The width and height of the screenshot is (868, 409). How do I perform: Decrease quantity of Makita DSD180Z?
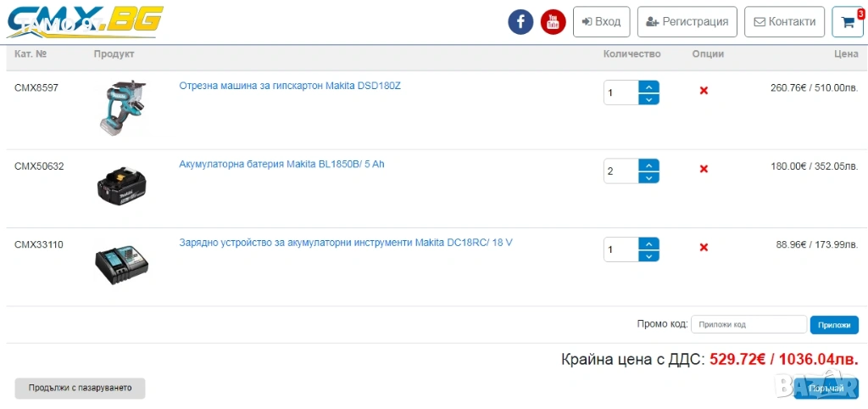pos(648,99)
